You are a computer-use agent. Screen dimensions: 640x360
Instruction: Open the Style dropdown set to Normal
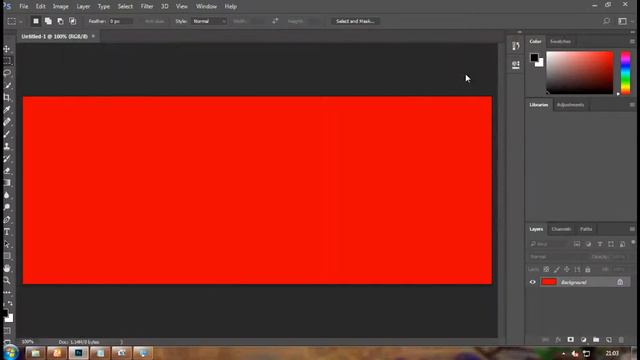(209, 21)
